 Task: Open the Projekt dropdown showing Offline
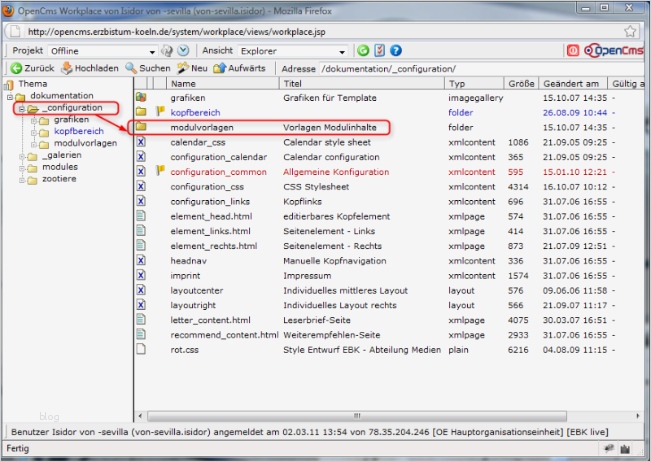pyautogui.click(x=100, y=50)
